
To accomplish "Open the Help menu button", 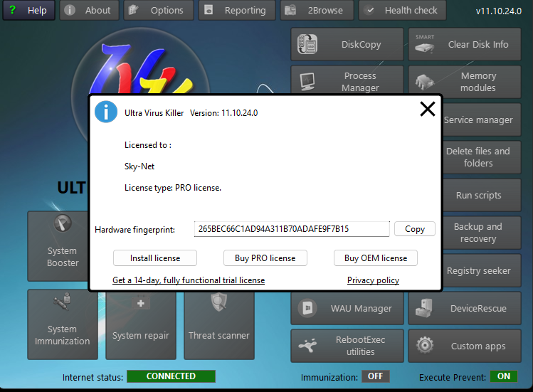I will 29,10.
